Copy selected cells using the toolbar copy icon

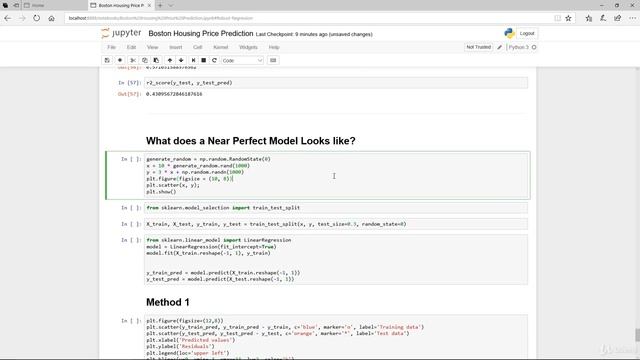[x=144, y=60]
